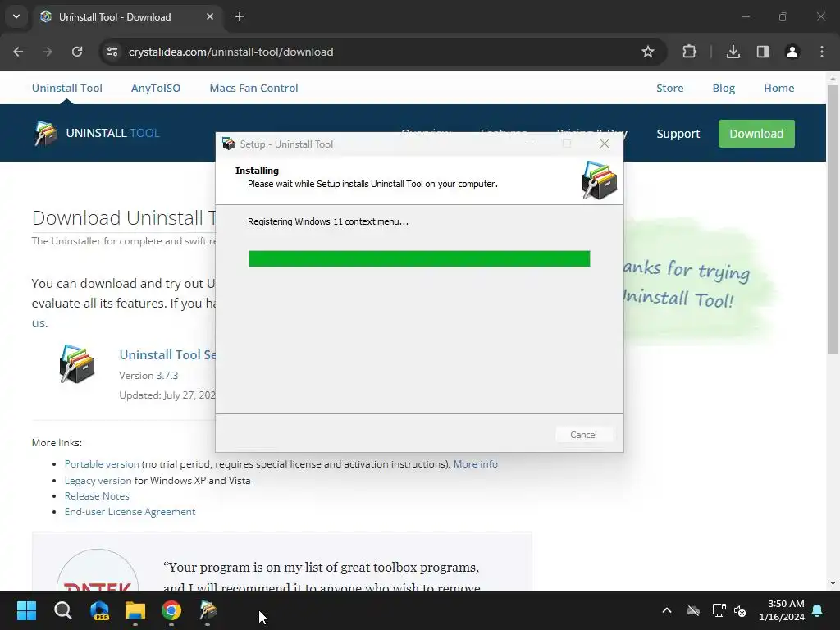The width and height of the screenshot is (840, 630).
Task: Go to the Blog page
Action: coord(724,89)
